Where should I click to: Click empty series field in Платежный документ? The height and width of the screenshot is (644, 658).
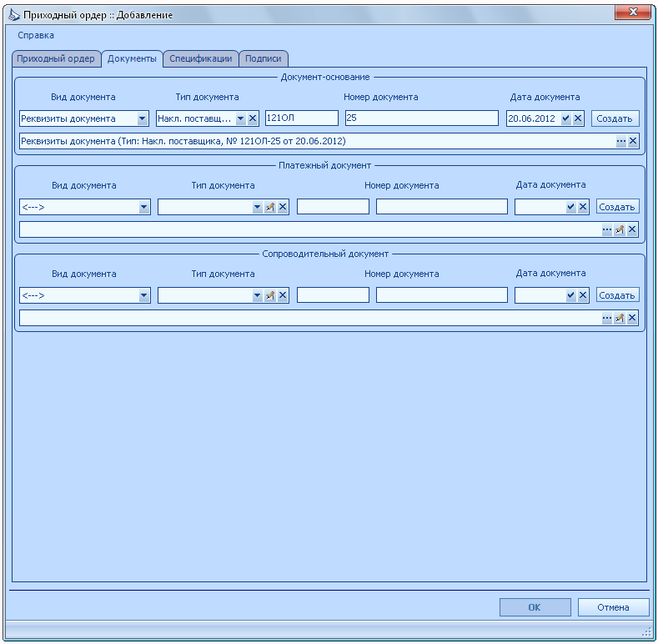coord(334,207)
